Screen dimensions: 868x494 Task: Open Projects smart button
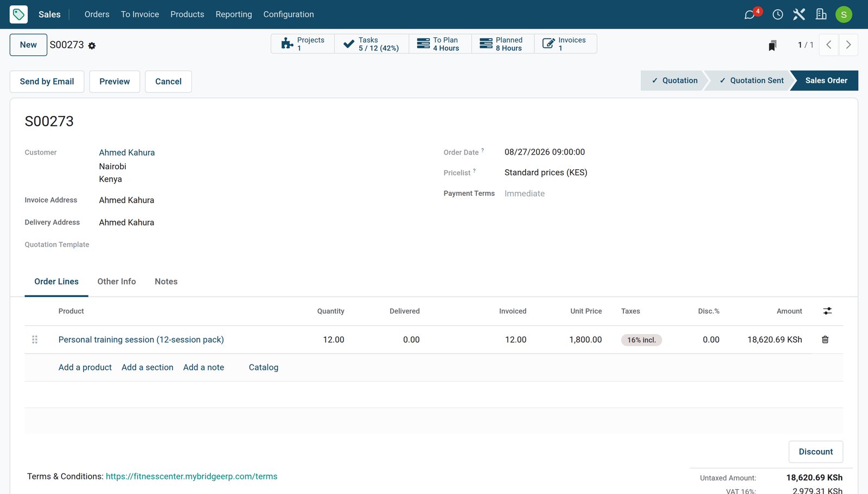(303, 44)
